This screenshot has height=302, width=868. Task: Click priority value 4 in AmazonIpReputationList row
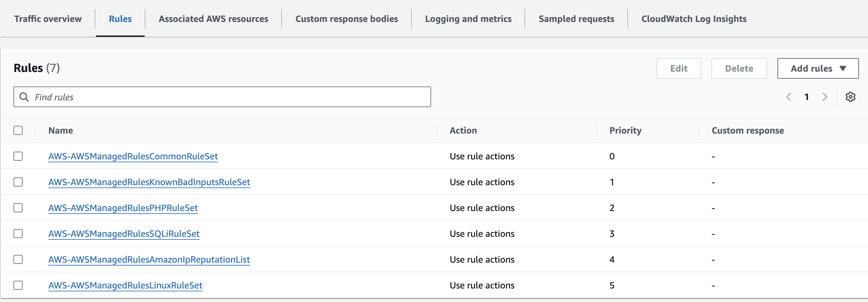click(612, 259)
